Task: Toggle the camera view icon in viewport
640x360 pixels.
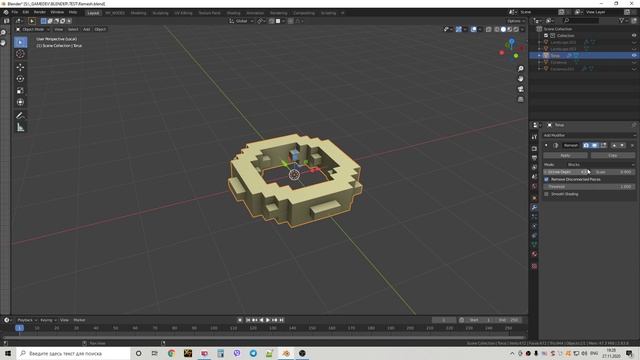Action: pos(520,89)
